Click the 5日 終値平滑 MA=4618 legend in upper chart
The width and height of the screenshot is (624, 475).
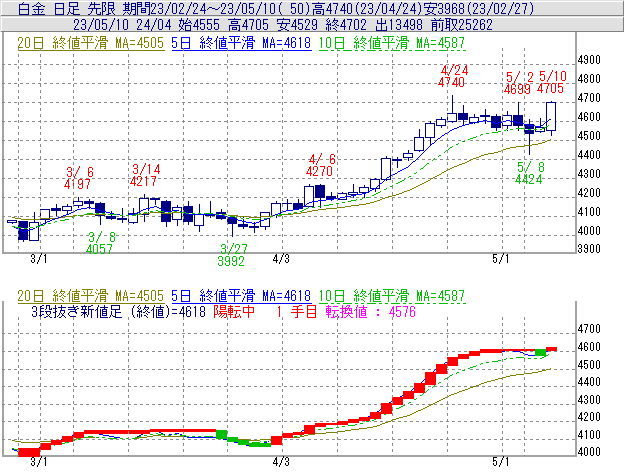241,43
